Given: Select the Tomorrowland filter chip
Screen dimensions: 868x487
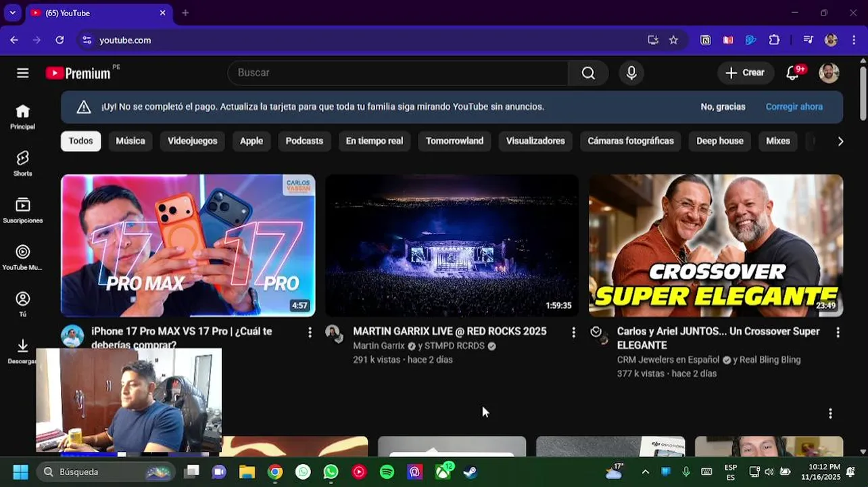Looking at the screenshot, I should (454, 141).
